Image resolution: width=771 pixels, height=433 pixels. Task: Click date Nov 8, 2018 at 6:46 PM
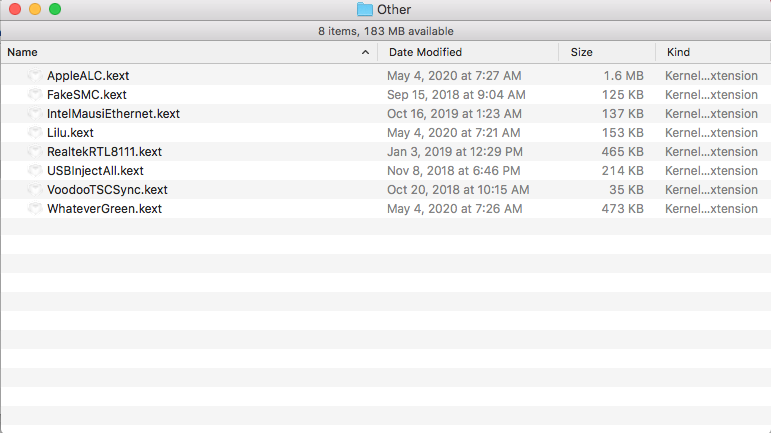453,171
